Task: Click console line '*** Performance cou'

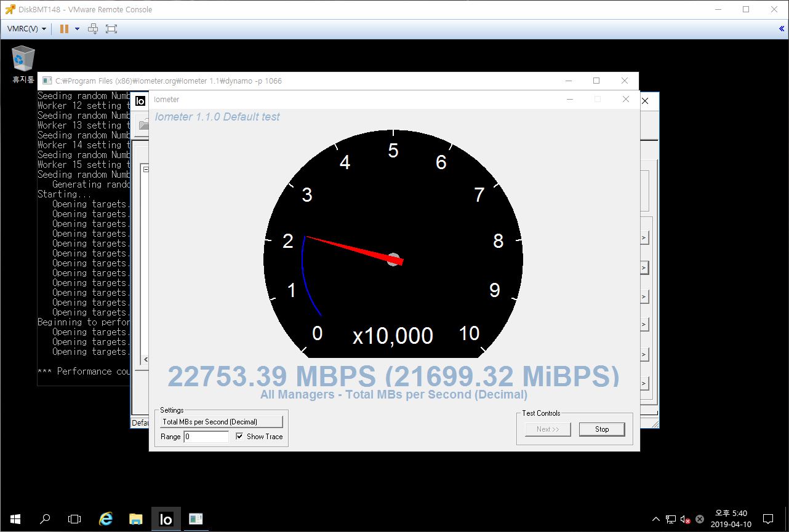Action: (x=84, y=371)
